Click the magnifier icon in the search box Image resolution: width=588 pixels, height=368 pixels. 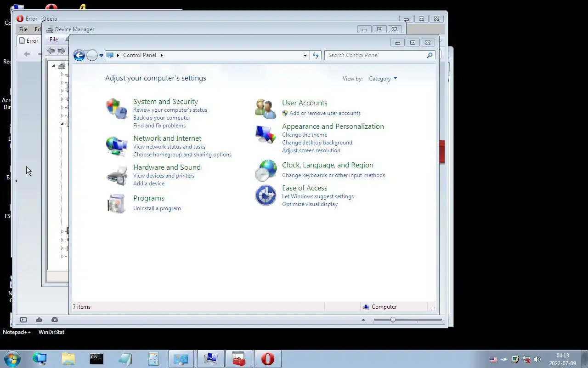pos(430,55)
